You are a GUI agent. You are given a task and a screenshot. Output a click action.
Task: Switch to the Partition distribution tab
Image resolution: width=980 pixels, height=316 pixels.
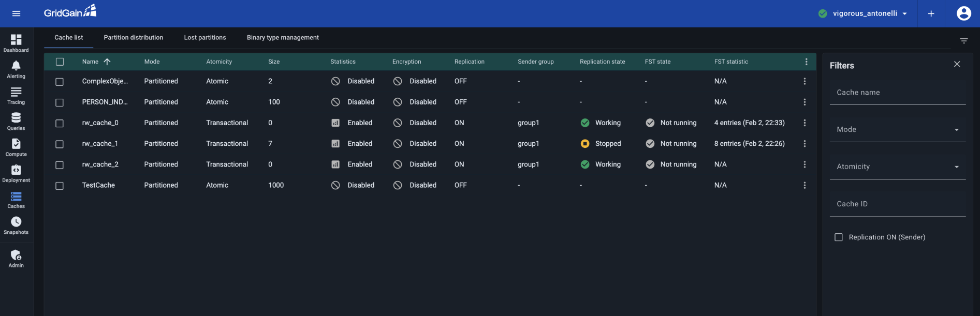coord(133,38)
